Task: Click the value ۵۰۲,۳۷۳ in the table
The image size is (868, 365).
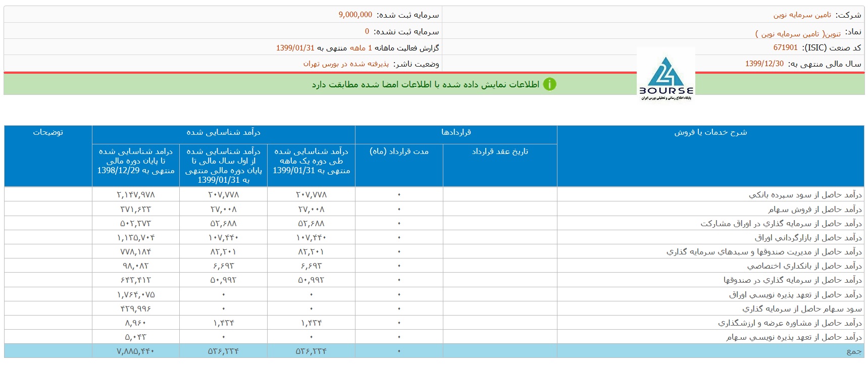Action: coord(136,223)
